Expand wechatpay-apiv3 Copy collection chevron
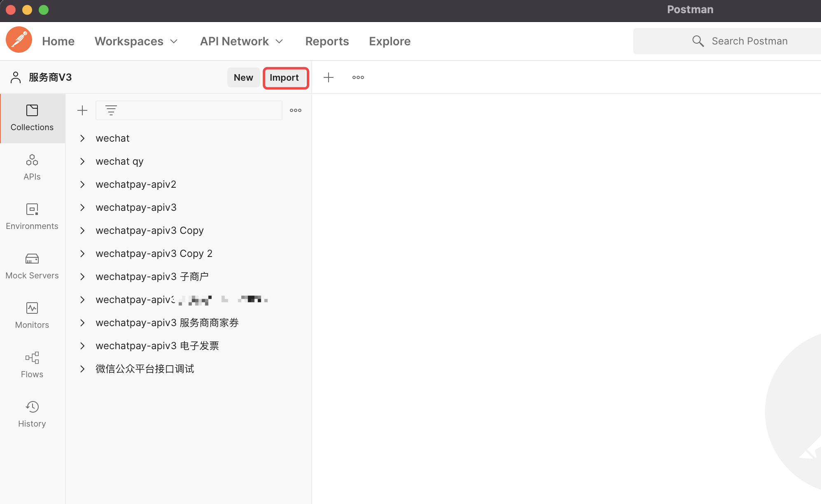The height and width of the screenshot is (504, 821). click(x=82, y=231)
